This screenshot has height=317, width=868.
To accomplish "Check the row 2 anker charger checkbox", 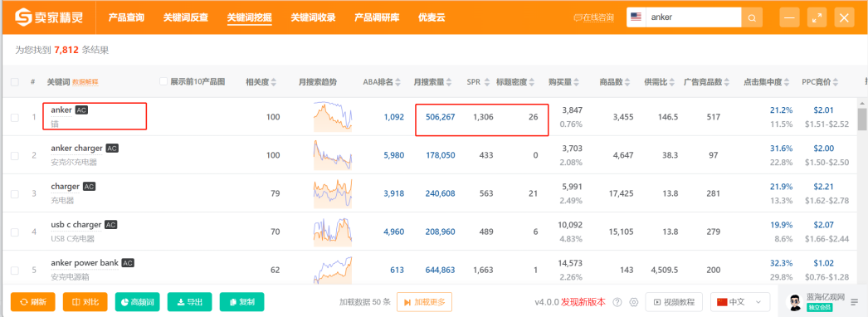I will (15, 155).
